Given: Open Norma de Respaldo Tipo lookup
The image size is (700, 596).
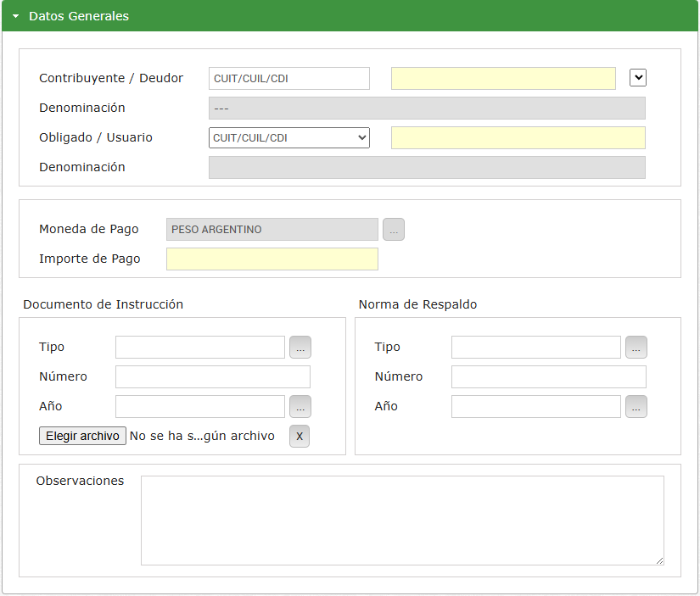Looking at the screenshot, I should point(636,348).
